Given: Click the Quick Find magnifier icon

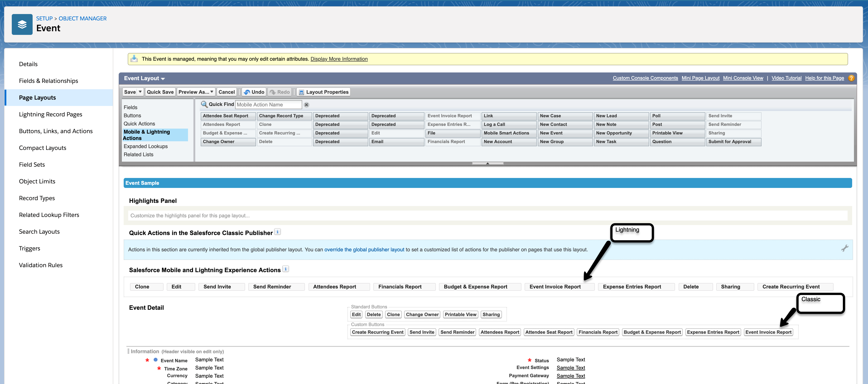Looking at the screenshot, I should pyautogui.click(x=204, y=104).
